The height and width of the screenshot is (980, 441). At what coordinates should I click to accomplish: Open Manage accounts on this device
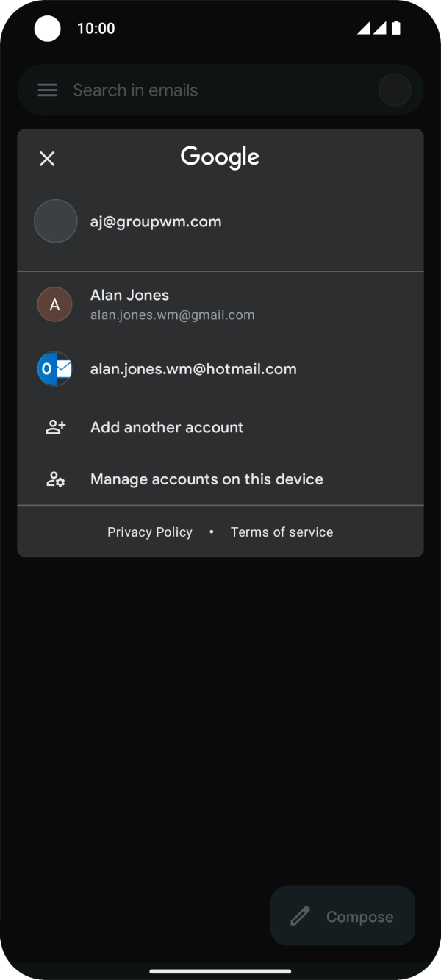pos(220,479)
